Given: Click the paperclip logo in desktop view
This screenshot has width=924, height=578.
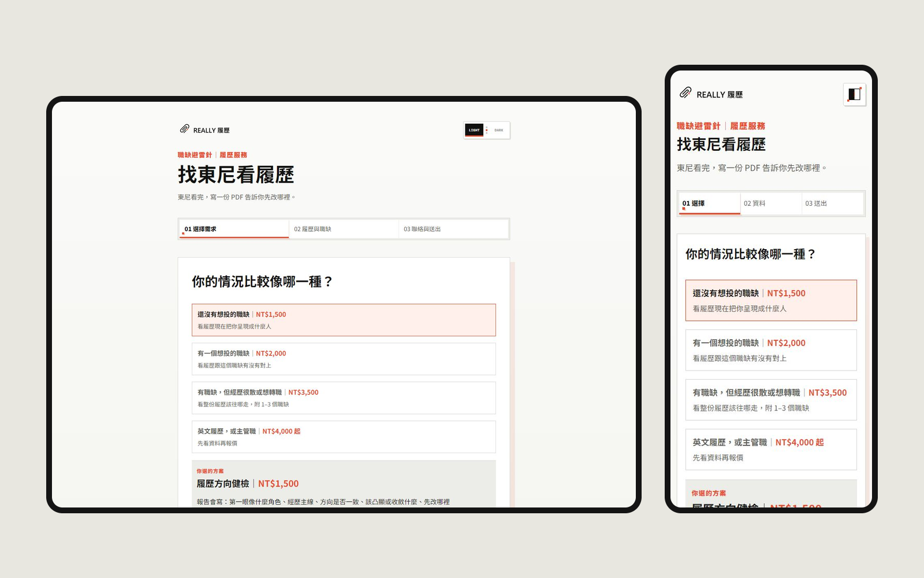Looking at the screenshot, I should pos(184,129).
